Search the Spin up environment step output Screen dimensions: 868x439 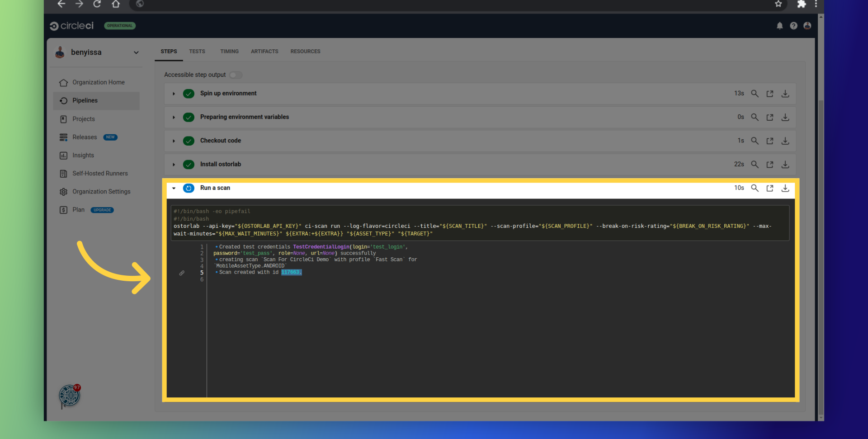755,94
